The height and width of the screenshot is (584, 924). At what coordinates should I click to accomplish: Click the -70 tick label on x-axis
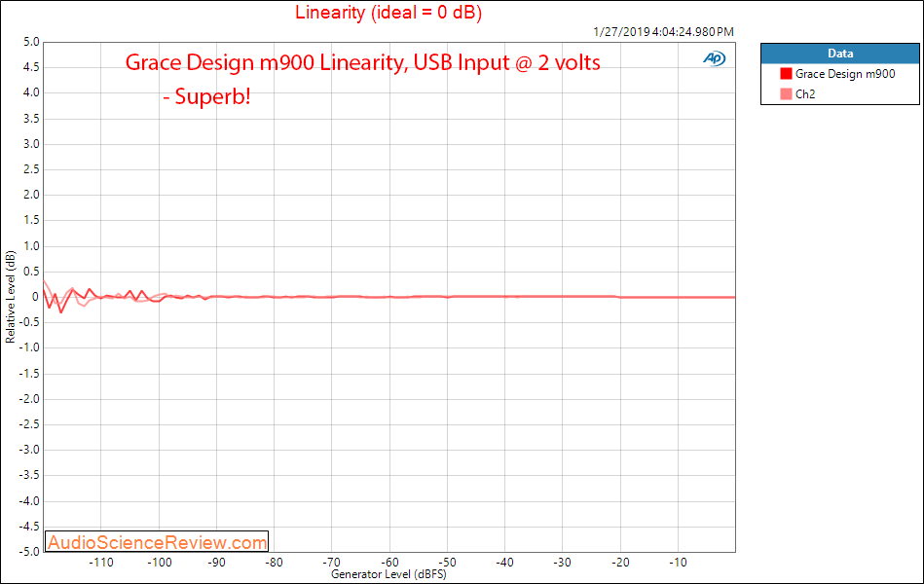click(332, 563)
